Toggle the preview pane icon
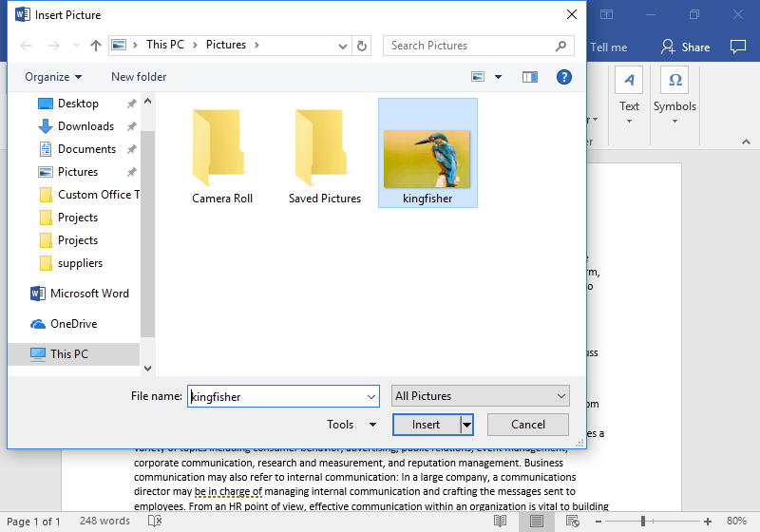This screenshot has height=532, width=760. pyautogui.click(x=530, y=77)
